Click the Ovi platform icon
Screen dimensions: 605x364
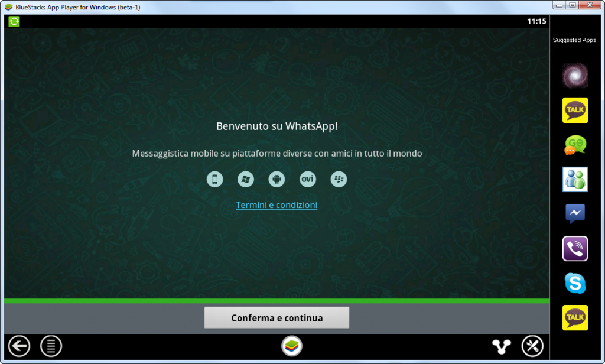pyautogui.click(x=307, y=179)
